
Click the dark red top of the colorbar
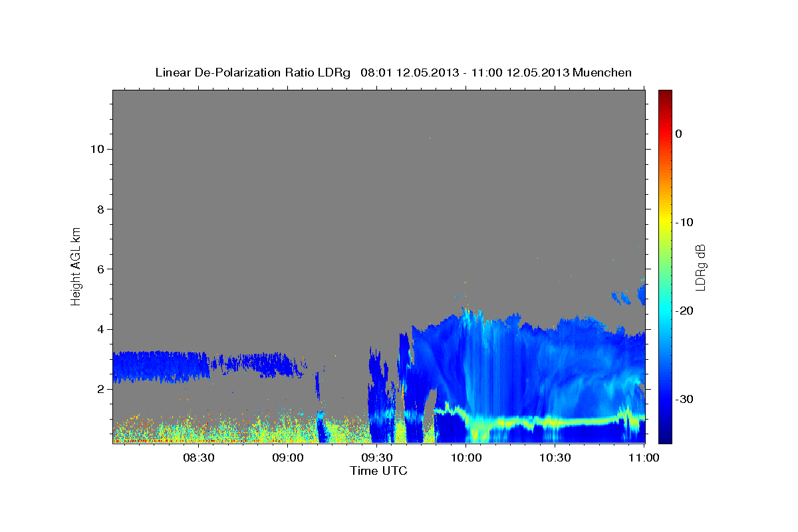(x=664, y=95)
